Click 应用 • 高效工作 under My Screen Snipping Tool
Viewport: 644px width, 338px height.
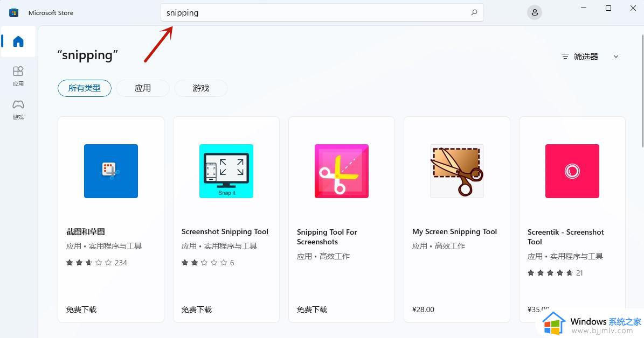click(x=439, y=246)
